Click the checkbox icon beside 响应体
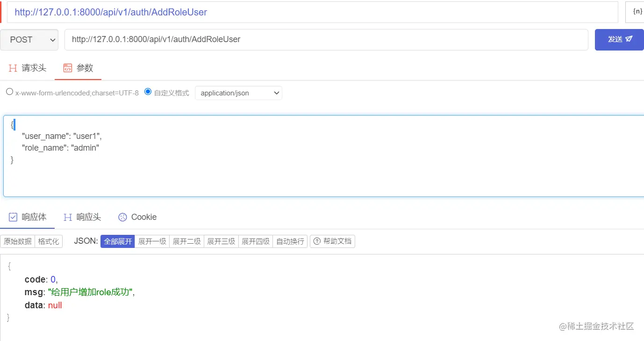Image resolution: width=644 pixels, height=341 pixels. tap(13, 217)
